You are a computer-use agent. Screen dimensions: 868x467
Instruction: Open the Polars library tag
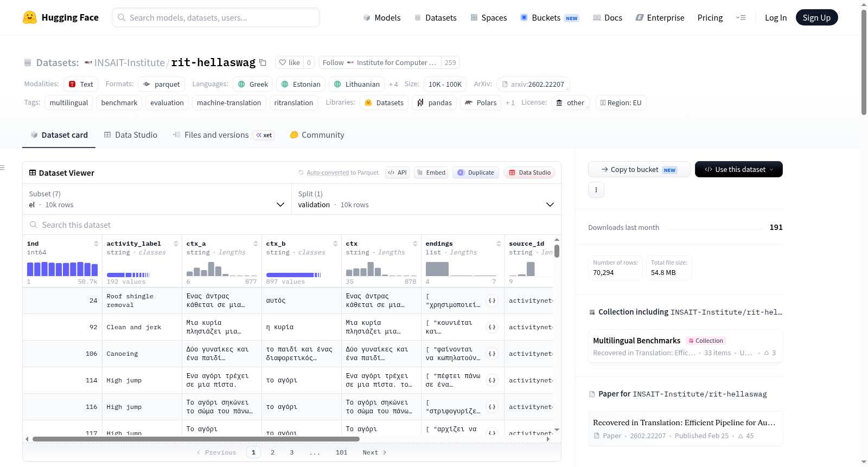pyautogui.click(x=481, y=103)
